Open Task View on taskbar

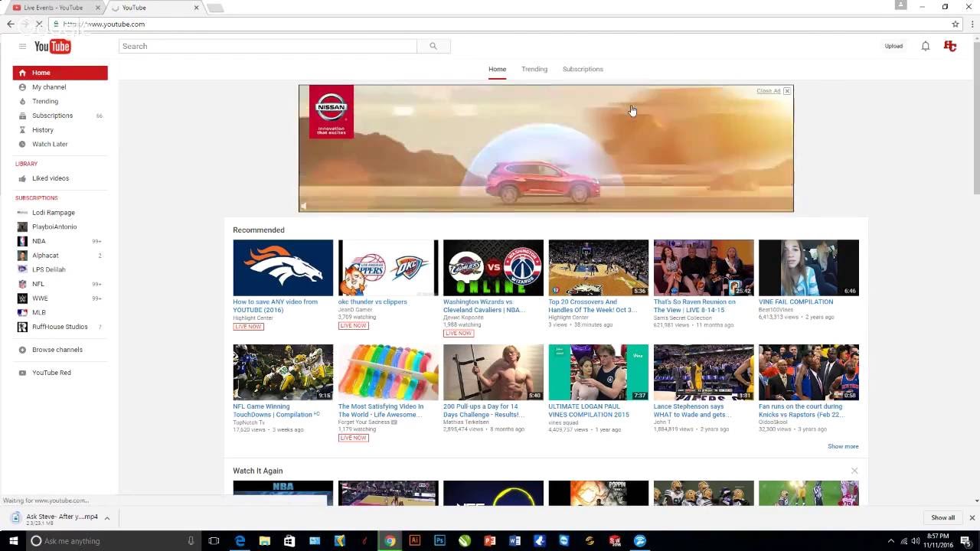(214, 541)
